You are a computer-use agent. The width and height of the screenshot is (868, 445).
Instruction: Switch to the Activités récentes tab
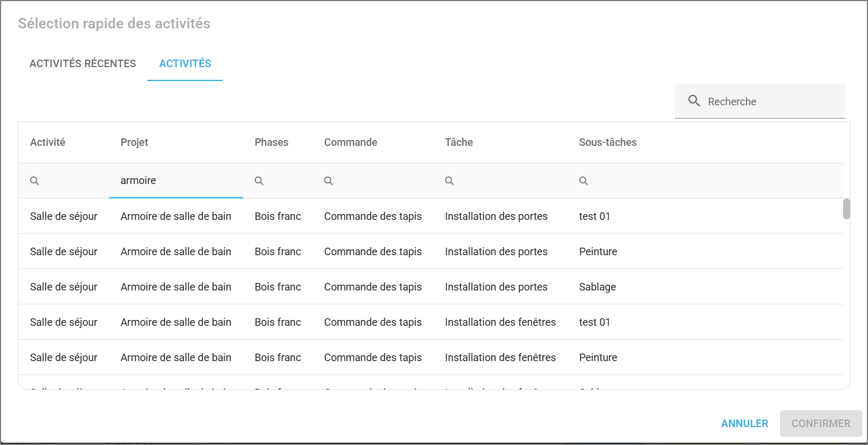[83, 64]
